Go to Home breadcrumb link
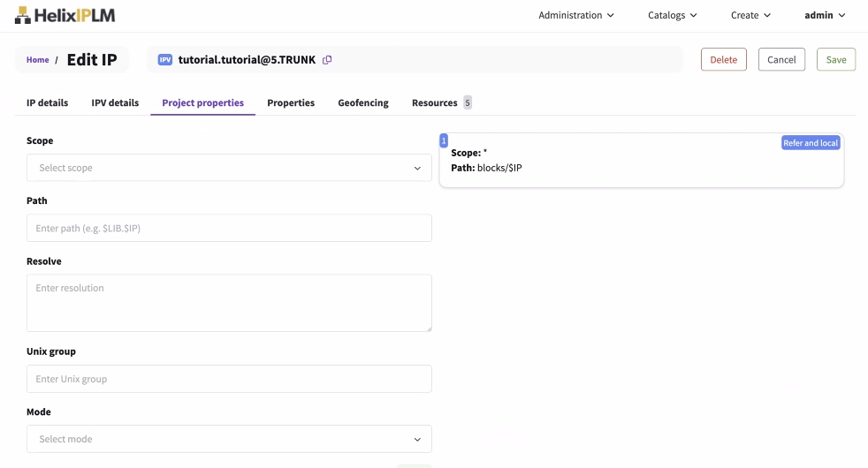The height and width of the screenshot is (468, 868). [x=38, y=60]
